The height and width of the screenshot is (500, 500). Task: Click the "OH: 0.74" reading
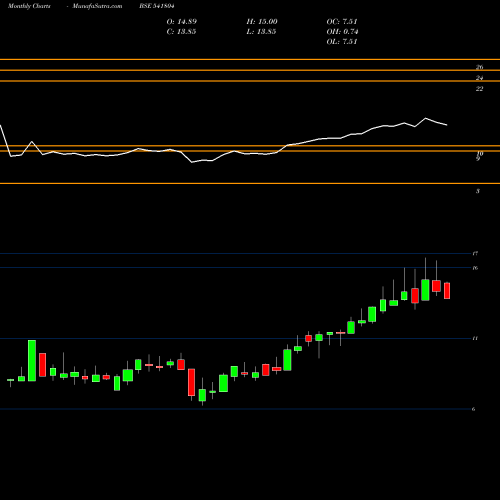(342, 32)
